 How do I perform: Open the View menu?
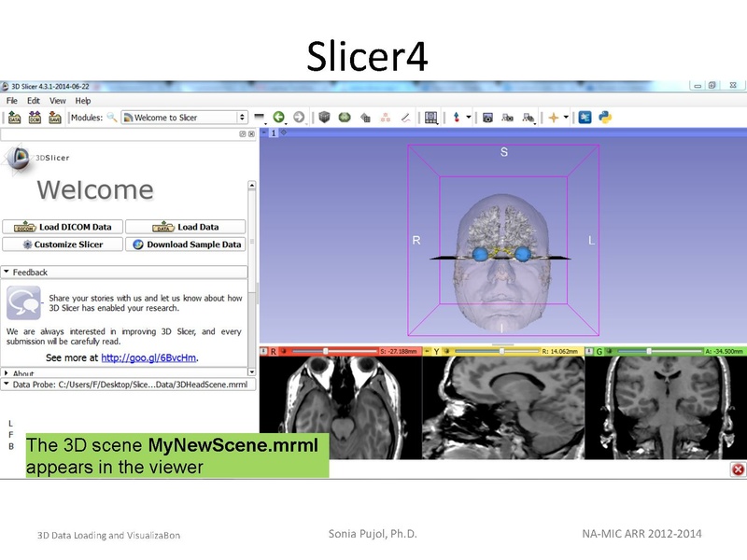[58, 101]
